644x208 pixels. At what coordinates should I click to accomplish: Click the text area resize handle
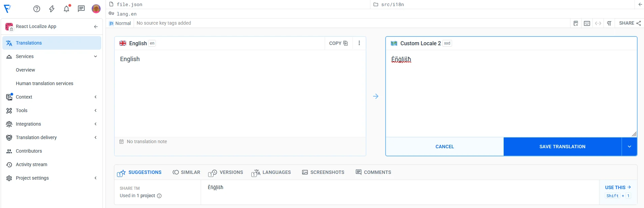coord(634,134)
